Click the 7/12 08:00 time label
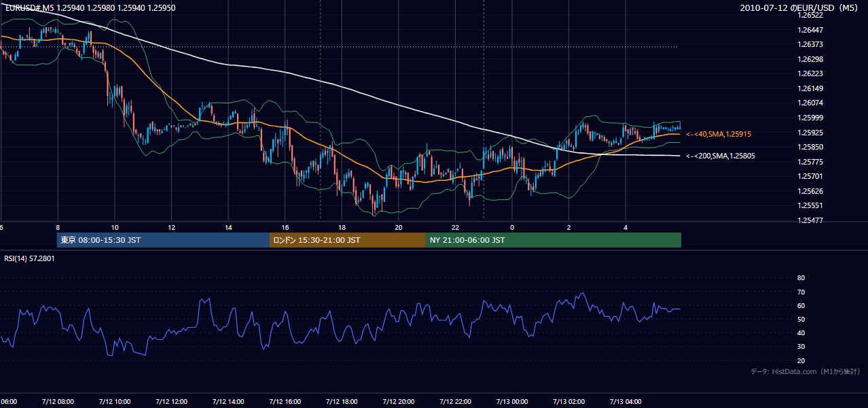The width and height of the screenshot is (868, 408). pyautogui.click(x=58, y=401)
